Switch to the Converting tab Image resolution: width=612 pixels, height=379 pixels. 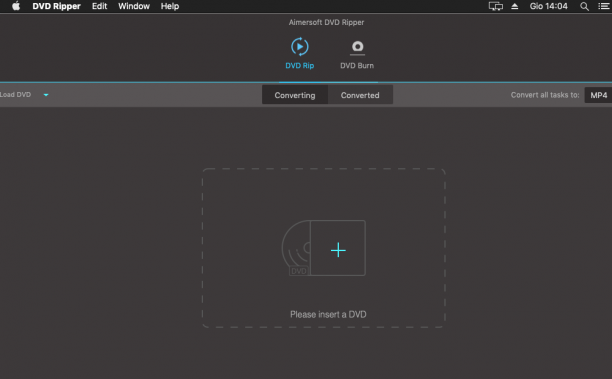(295, 95)
